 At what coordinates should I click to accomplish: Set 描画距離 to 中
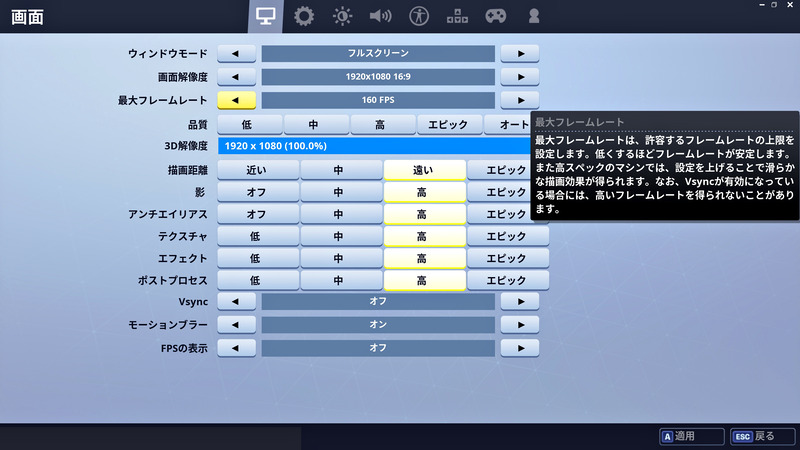click(341, 170)
